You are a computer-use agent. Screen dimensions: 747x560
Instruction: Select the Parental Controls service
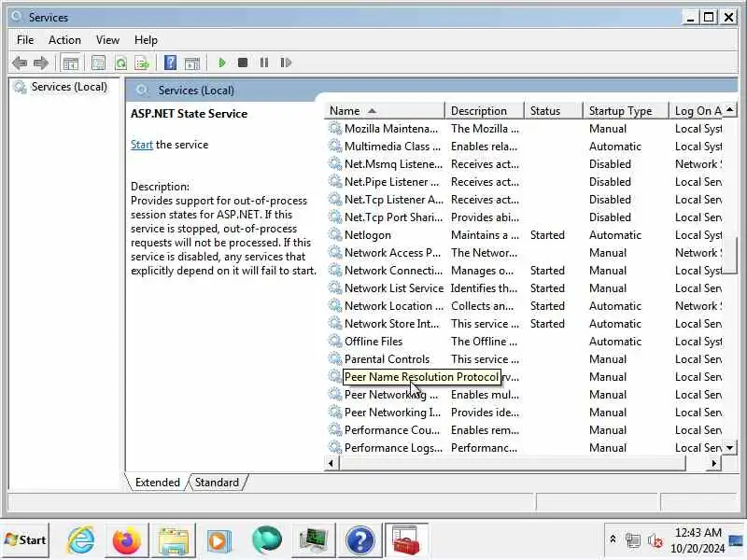click(525, 359)
